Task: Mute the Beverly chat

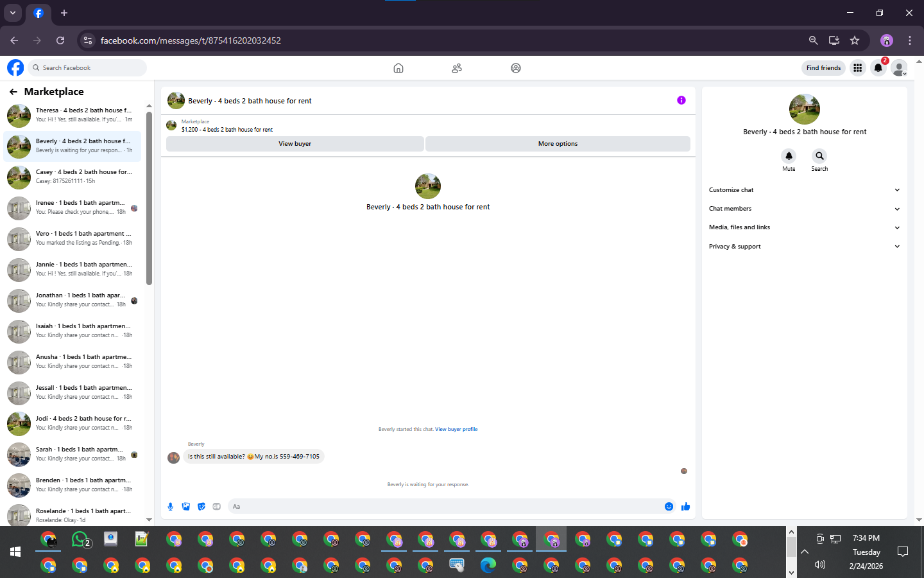Action: 789,156
